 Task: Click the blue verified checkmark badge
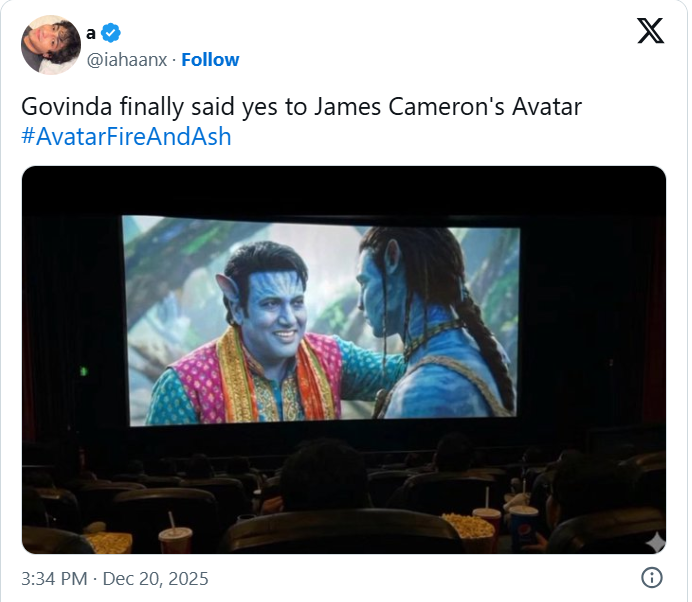pyautogui.click(x=111, y=33)
